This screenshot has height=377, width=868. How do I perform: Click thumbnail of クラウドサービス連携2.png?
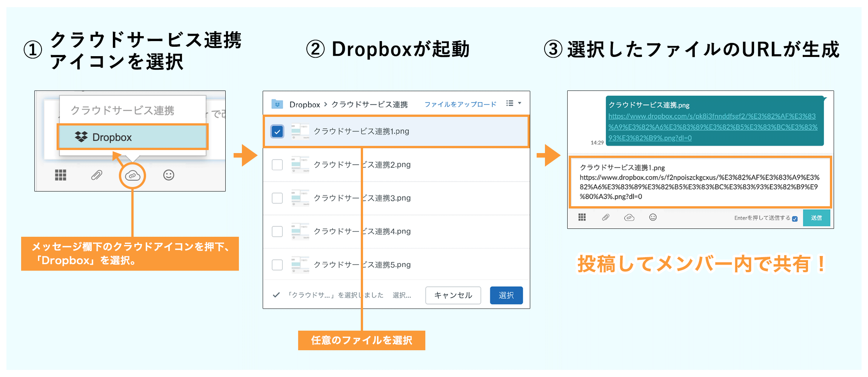(x=300, y=165)
